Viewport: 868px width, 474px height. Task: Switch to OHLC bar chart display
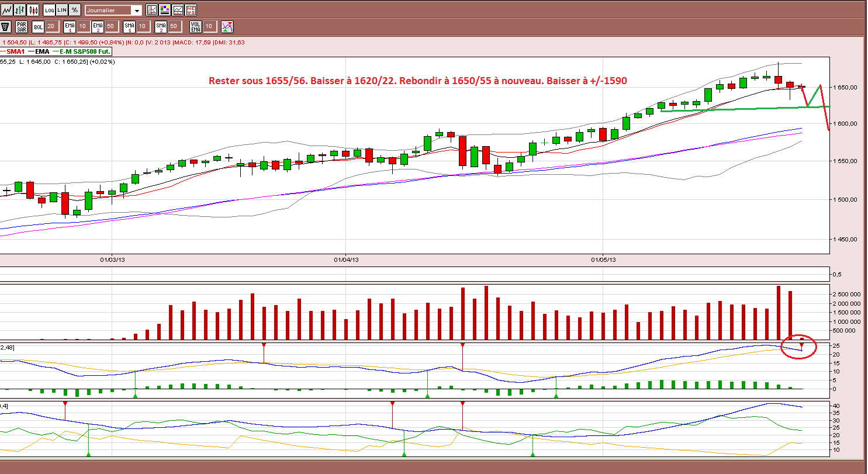coord(20,10)
